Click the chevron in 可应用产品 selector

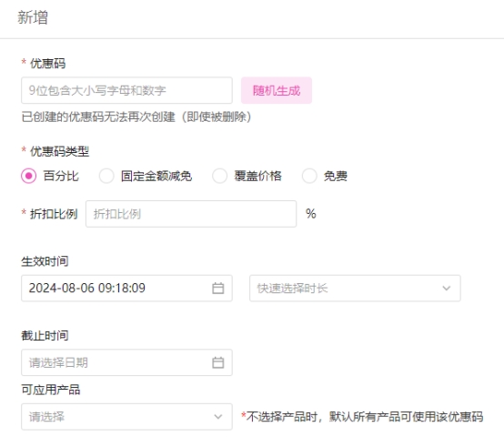[218, 417]
